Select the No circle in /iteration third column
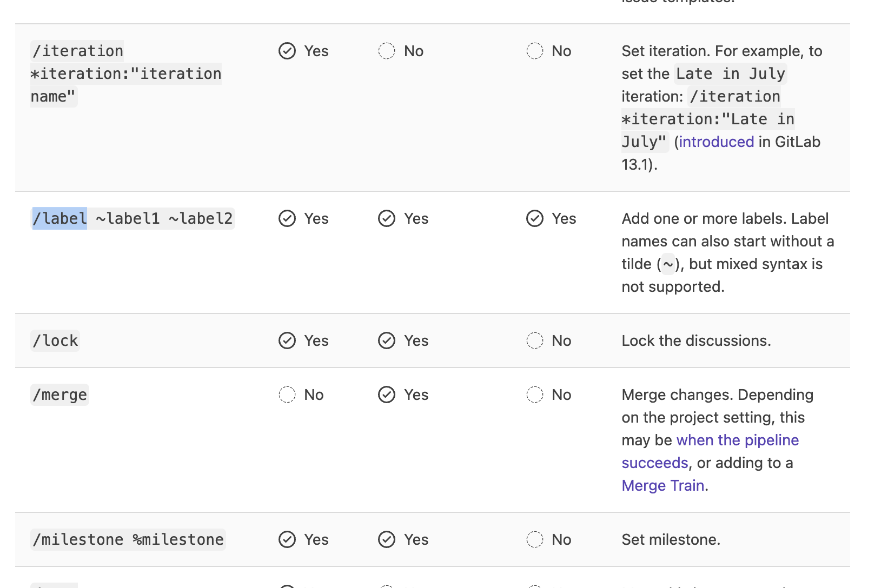 535,51
